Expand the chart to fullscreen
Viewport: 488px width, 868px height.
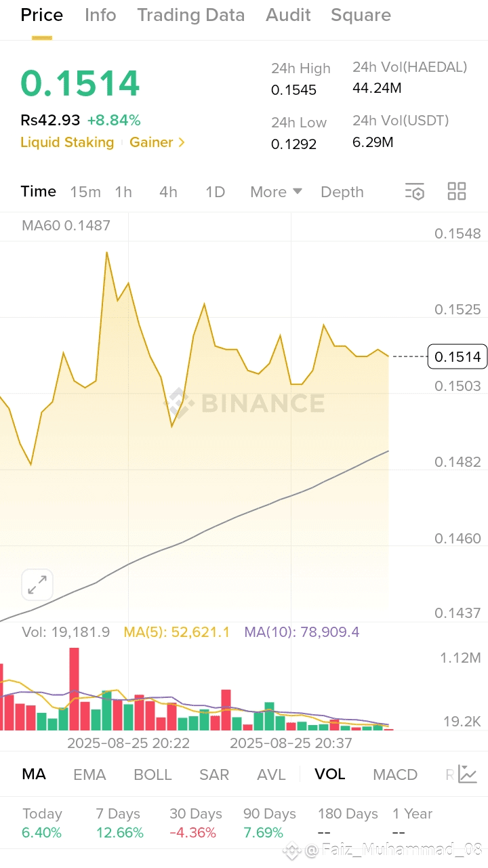point(37,584)
